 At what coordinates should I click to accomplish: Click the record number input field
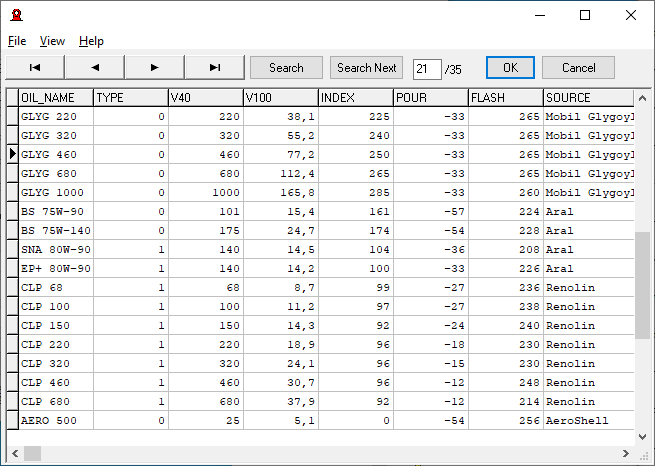427,68
